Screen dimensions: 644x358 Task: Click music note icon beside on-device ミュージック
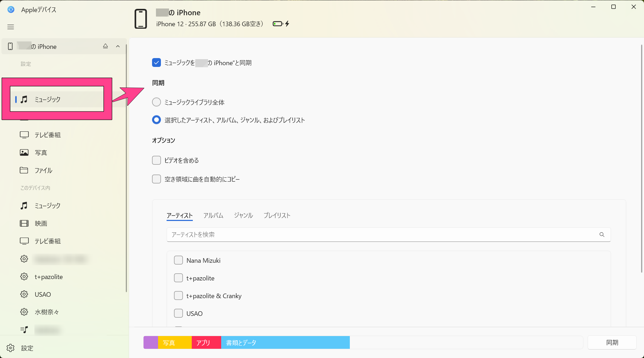24,206
